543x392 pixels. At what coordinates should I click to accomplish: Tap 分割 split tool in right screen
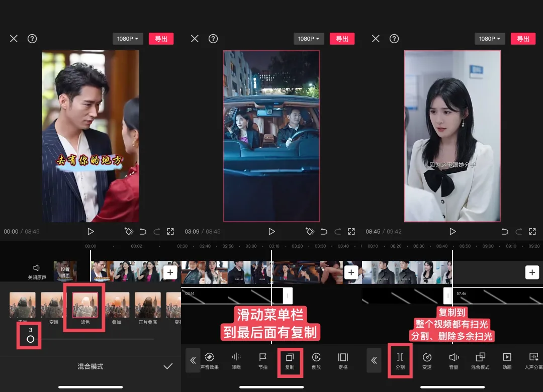[400, 361]
